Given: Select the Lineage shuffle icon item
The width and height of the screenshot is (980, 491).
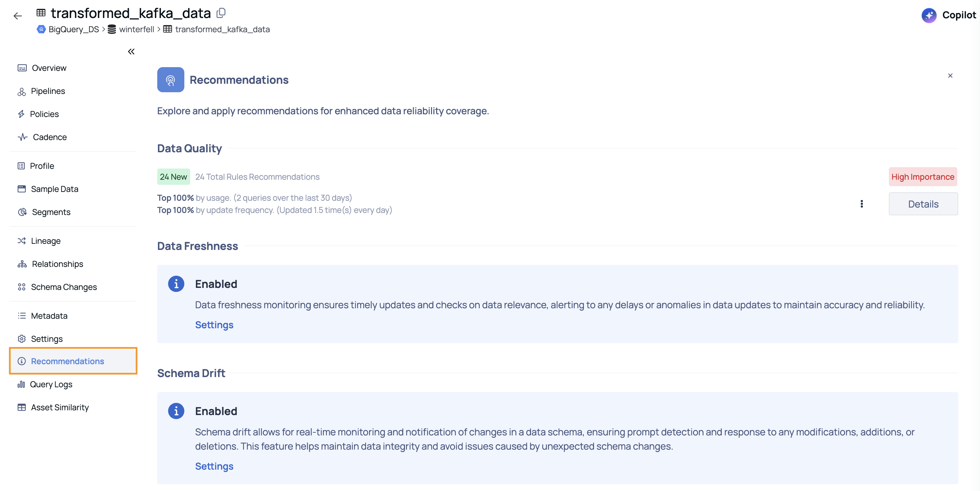Looking at the screenshot, I should click(x=22, y=240).
